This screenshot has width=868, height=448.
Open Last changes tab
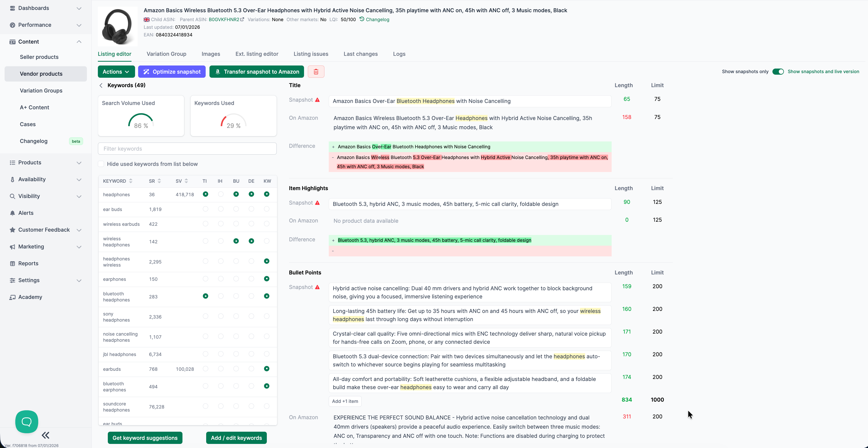pos(361,54)
